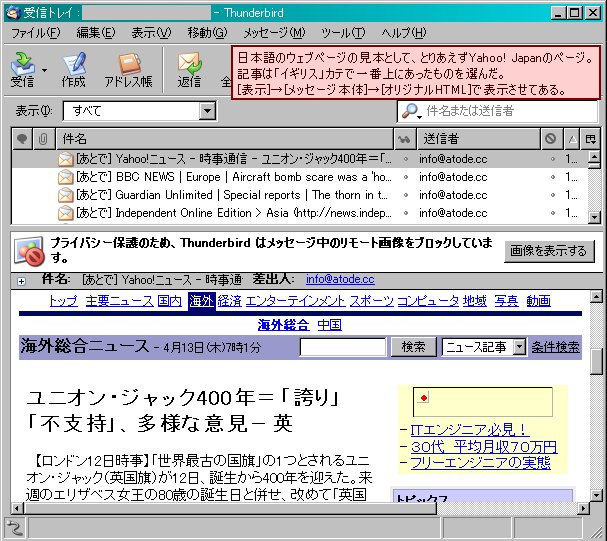607x541 pixels.
Task: Open the 編集 menu
Action: [96, 33]
